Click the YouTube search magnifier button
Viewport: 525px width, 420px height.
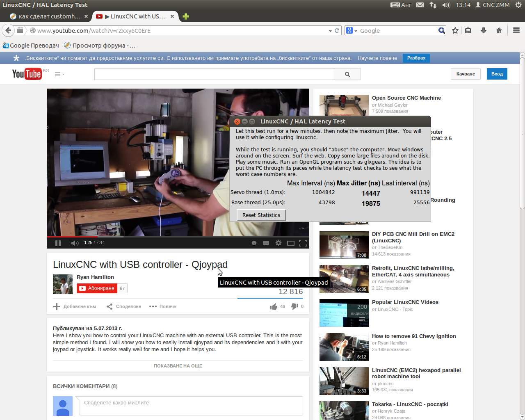point(347,74)
